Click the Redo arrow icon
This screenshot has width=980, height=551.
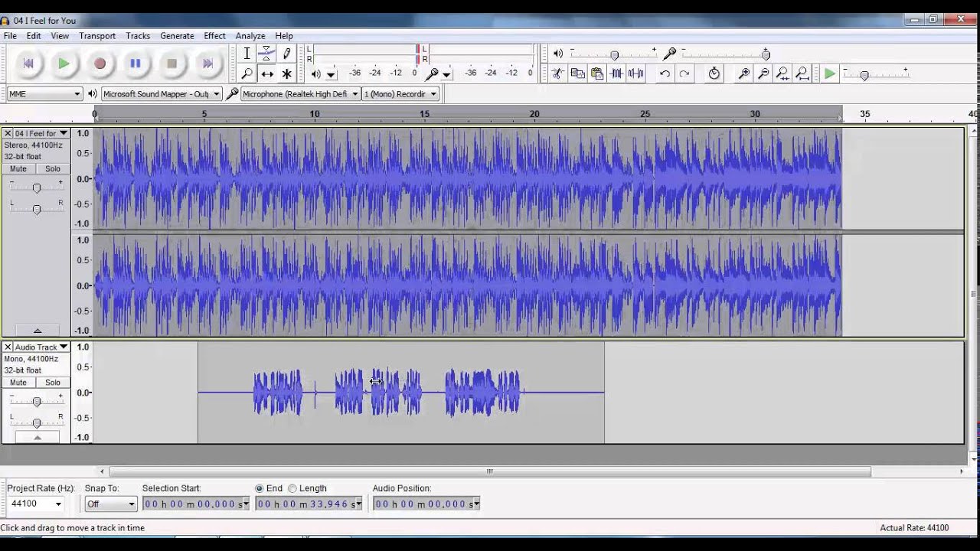click(684, 73)
